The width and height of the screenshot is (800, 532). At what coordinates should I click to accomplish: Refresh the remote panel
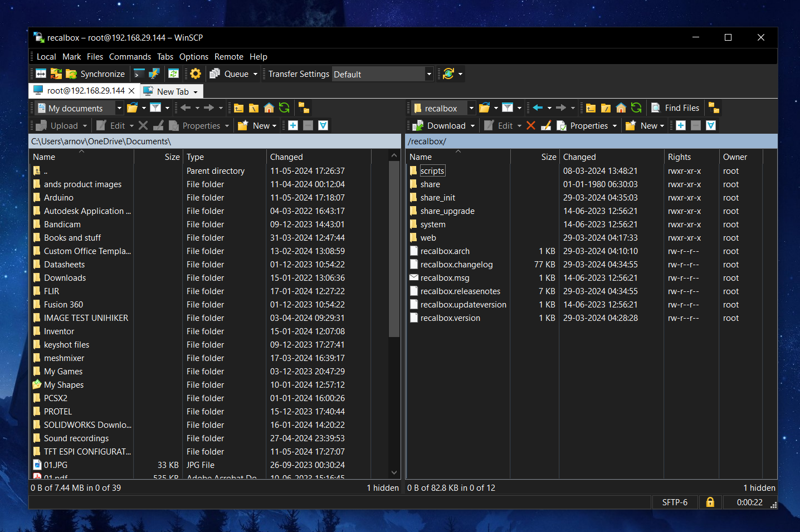636,108
